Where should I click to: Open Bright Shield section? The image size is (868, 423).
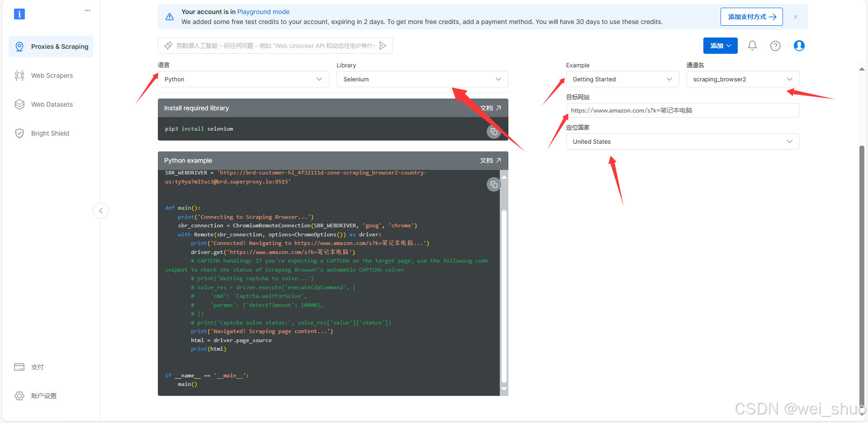coord(51,133)
